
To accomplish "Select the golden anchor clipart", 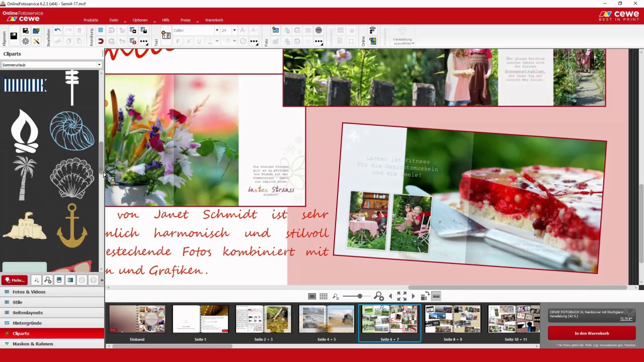I will (x=72, y=226).
